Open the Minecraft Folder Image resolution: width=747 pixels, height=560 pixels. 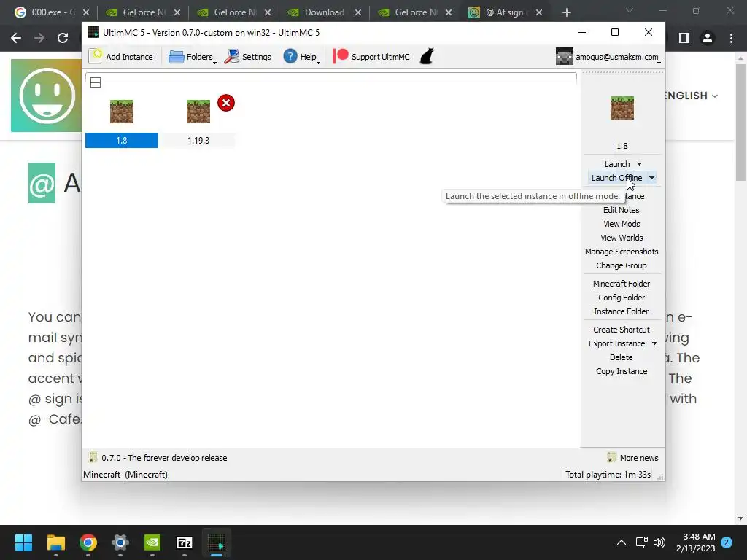(622, 284)
